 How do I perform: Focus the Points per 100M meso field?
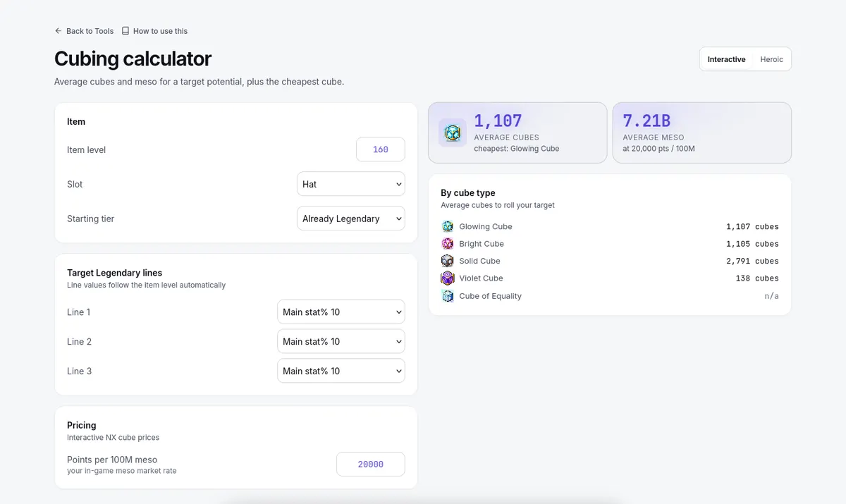point(371,465)
